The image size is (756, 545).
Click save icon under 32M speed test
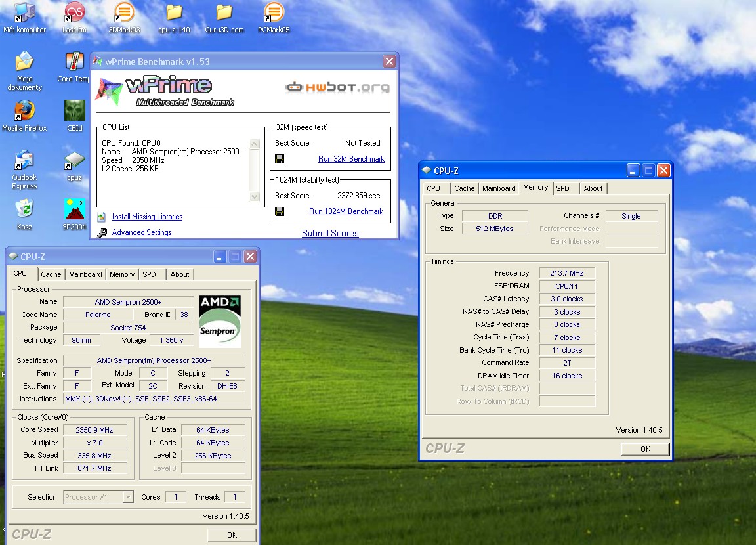279,159
